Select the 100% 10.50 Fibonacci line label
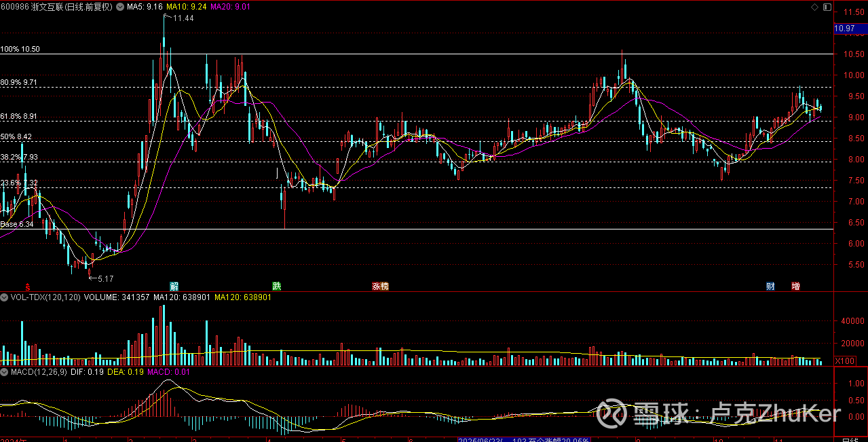This screenshot has width=868, height=442. (20, 50)
